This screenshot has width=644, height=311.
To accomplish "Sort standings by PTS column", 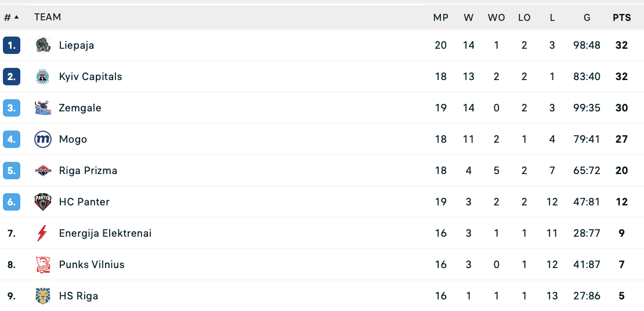I will coord(621,17).
